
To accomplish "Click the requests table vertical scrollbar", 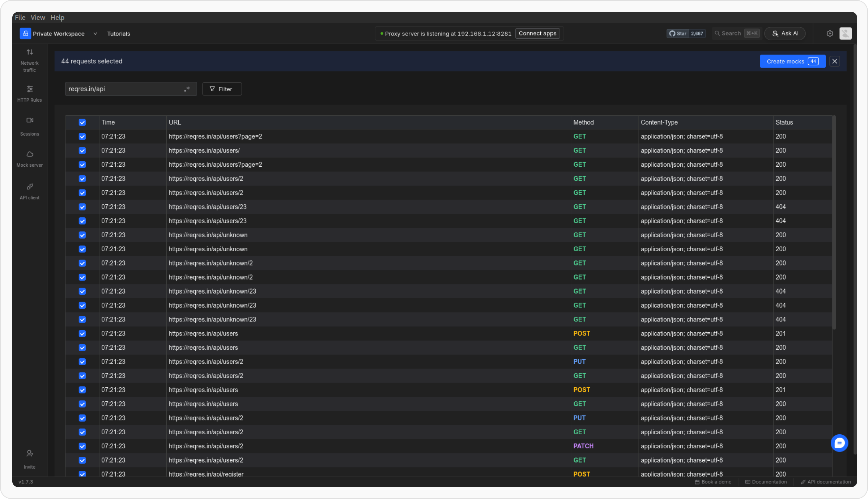I will [834, 222].
